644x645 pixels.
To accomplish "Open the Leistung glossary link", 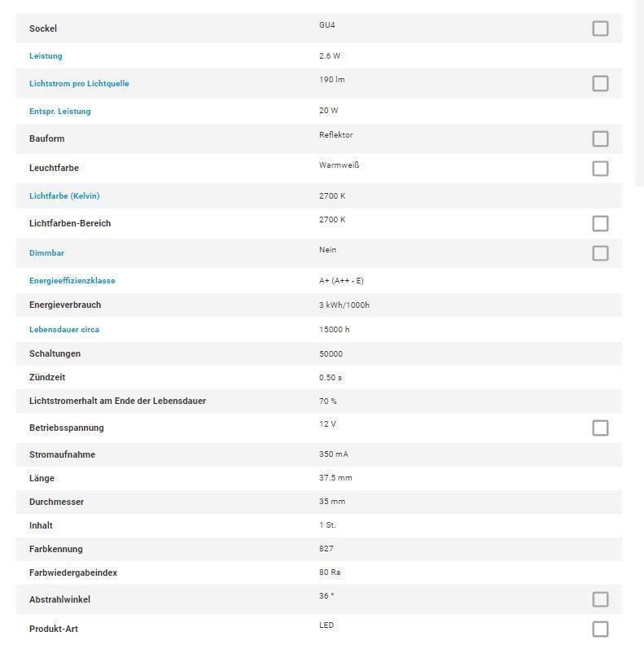I will (46, 56).
